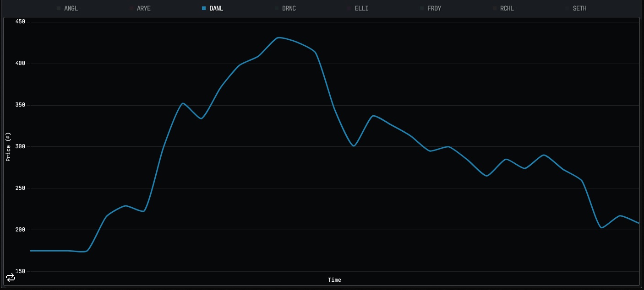The width and height of the screenshot is (644, 290).
Task: Click the 250 price axis label
Action: coord(20,188)
